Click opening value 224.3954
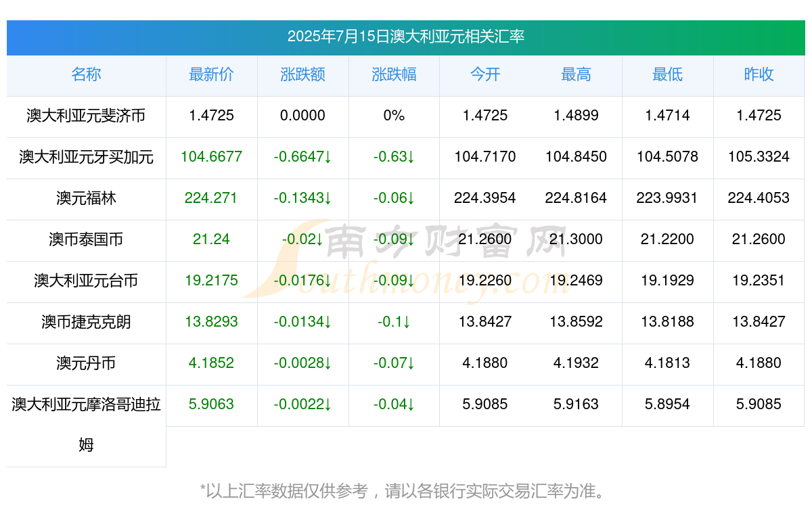This screenshot has width=812, height=512. click(485, 198)
